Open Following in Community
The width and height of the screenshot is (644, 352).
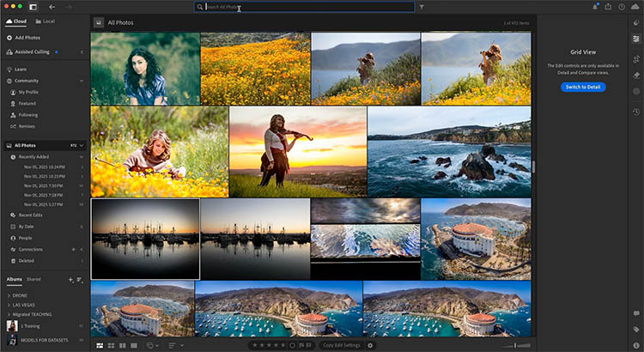pos(24,115)
